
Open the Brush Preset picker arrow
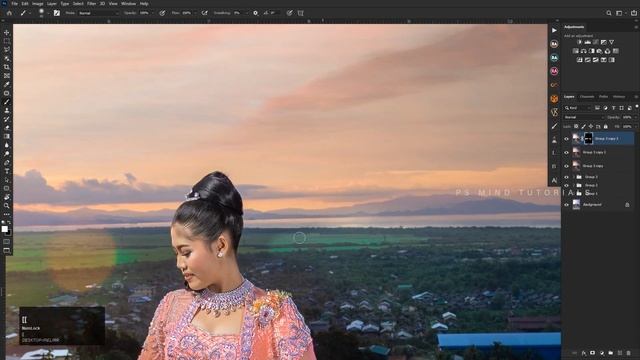[48, 13]
